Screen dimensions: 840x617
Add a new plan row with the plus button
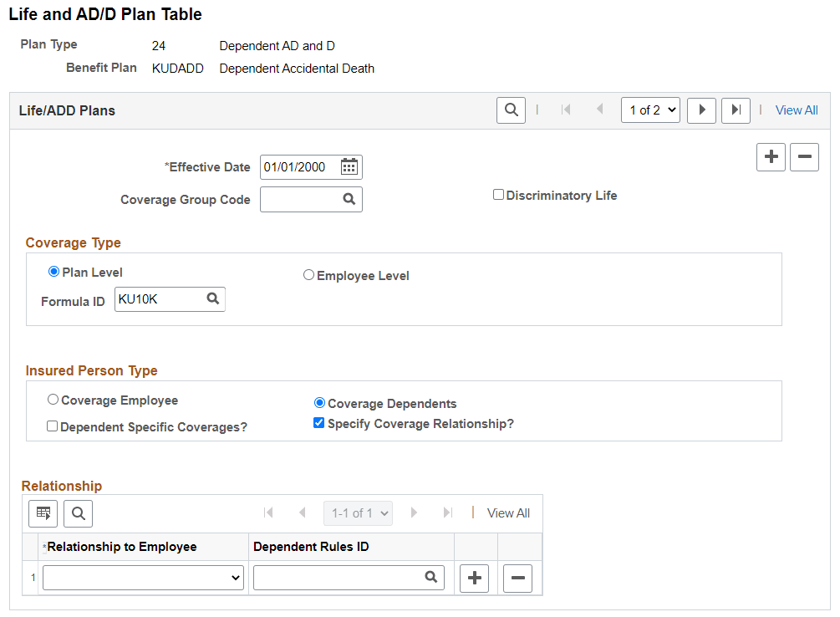click(771, 156)
